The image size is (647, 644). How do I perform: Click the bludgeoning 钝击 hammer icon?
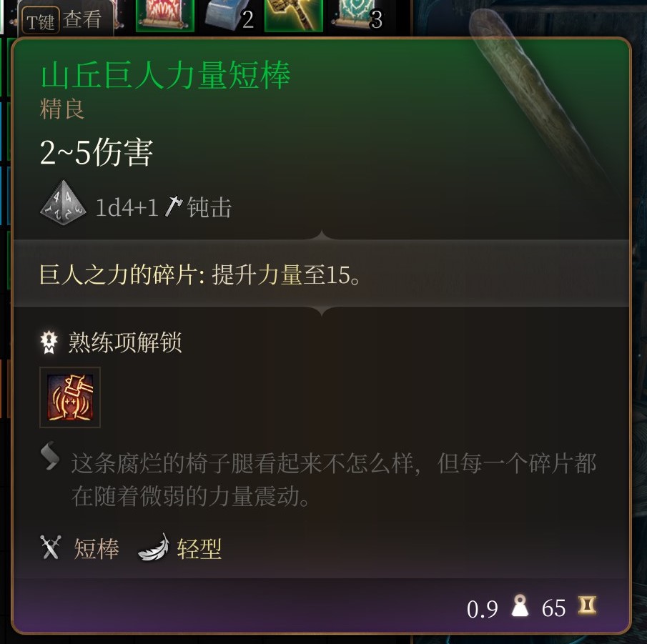tap(173, 207)
